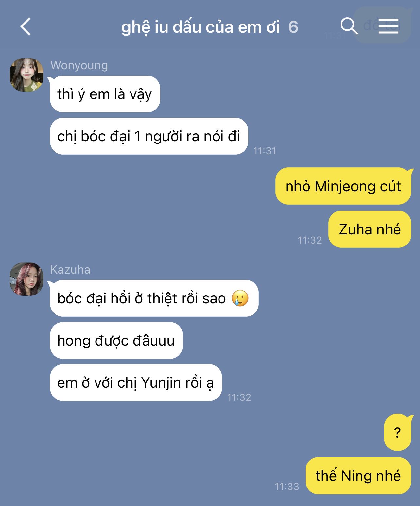Tap yellow bubble "thế Ning nhé"
The width and height of the screenshot is (420, 506).
click(x=358, y=476)
